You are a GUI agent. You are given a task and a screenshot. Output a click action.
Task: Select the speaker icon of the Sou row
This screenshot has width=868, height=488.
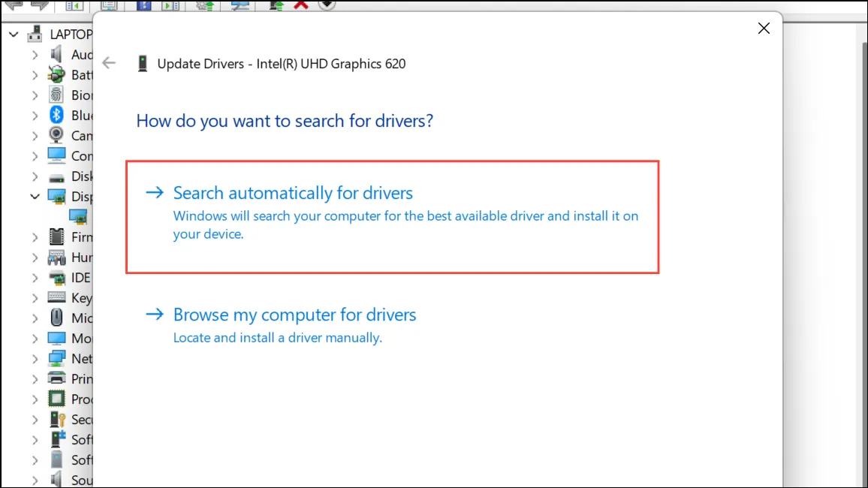[56, 480]
